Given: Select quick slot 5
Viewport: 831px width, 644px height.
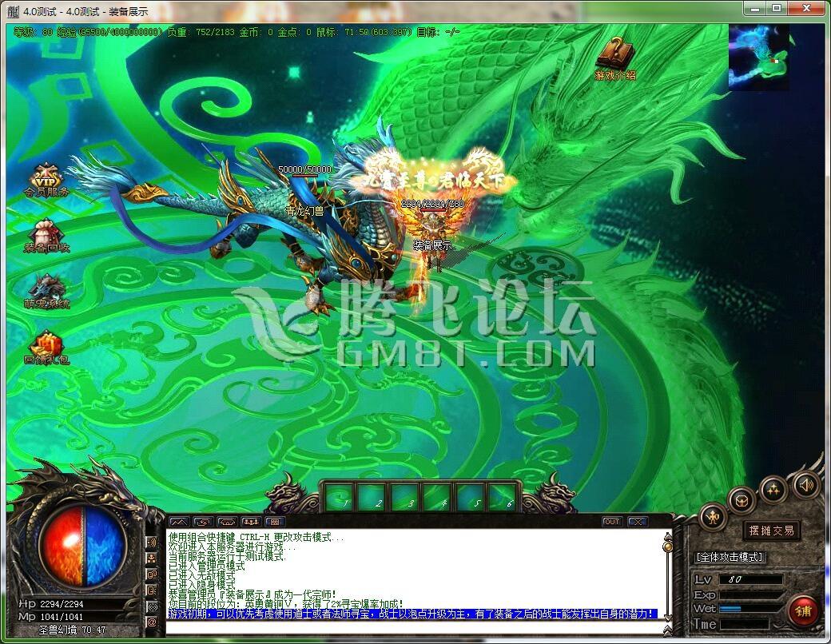Looking at the screenshot, I should pos(471,498).
